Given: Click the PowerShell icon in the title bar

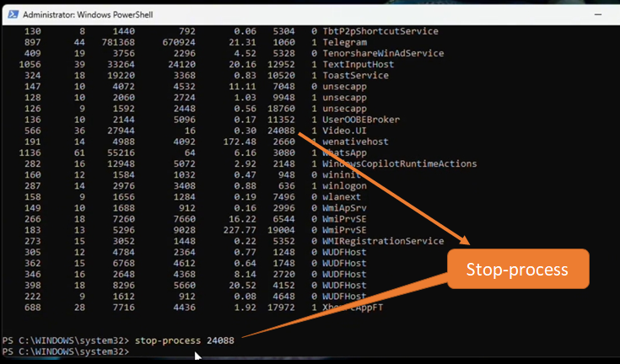Looking at the screenshot, I should (12, 13).
